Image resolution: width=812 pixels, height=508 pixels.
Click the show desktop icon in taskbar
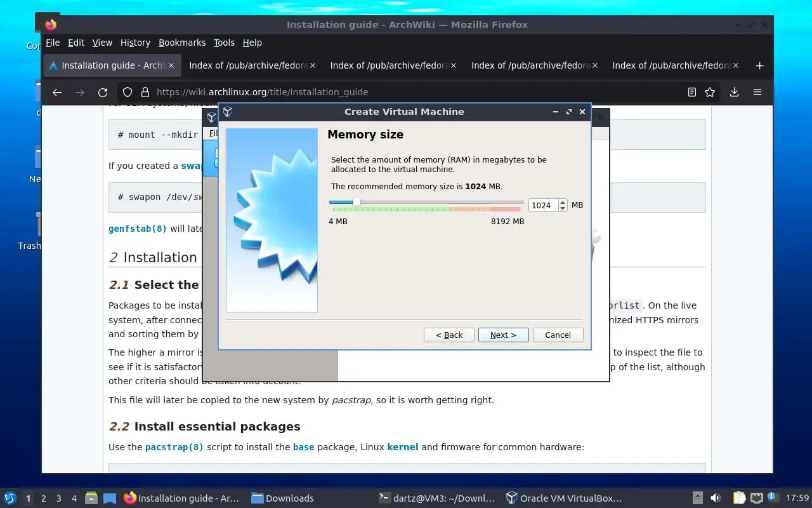click(110, 498)
